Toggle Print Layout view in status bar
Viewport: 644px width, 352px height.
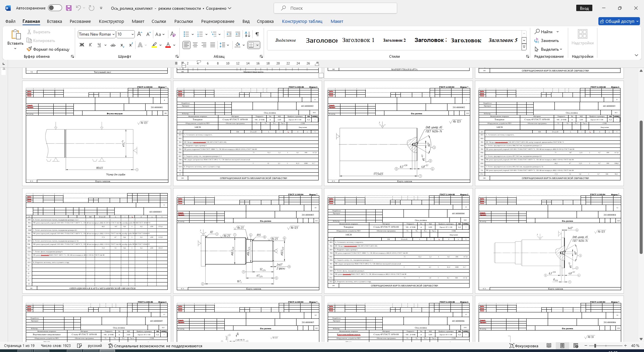tap(562, 346)
